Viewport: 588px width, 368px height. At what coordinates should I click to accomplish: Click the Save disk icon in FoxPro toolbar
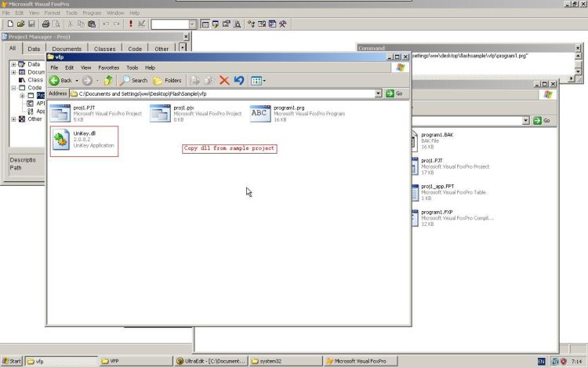[x=31, y=24]
